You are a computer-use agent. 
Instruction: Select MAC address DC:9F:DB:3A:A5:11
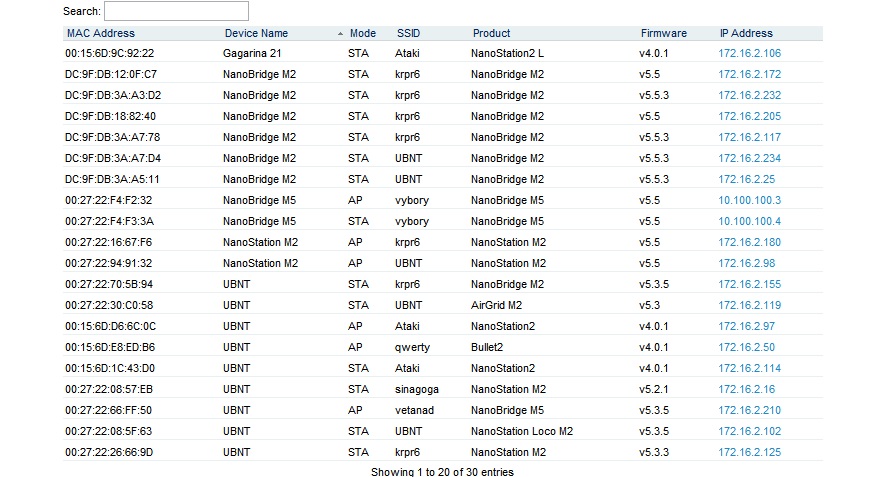(x=112, y=179)
